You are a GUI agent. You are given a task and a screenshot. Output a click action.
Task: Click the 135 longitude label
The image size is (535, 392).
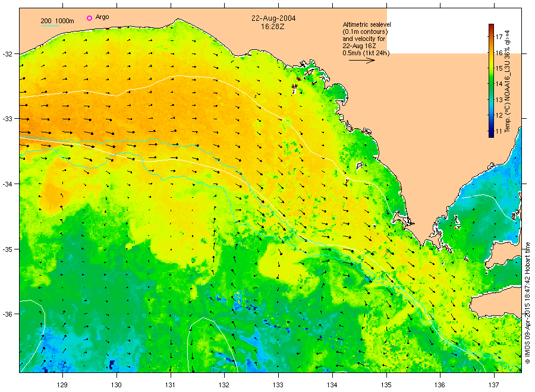(x=386, y=385)
